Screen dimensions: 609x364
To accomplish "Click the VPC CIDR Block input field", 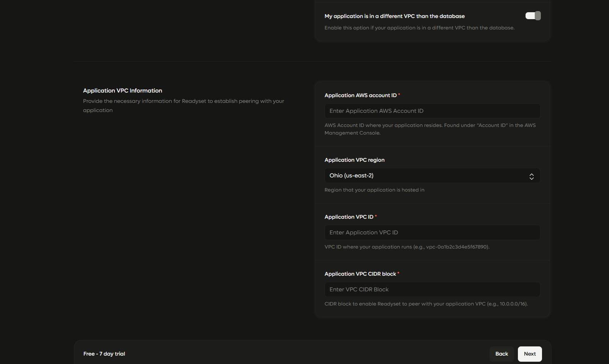I will 432,289.
